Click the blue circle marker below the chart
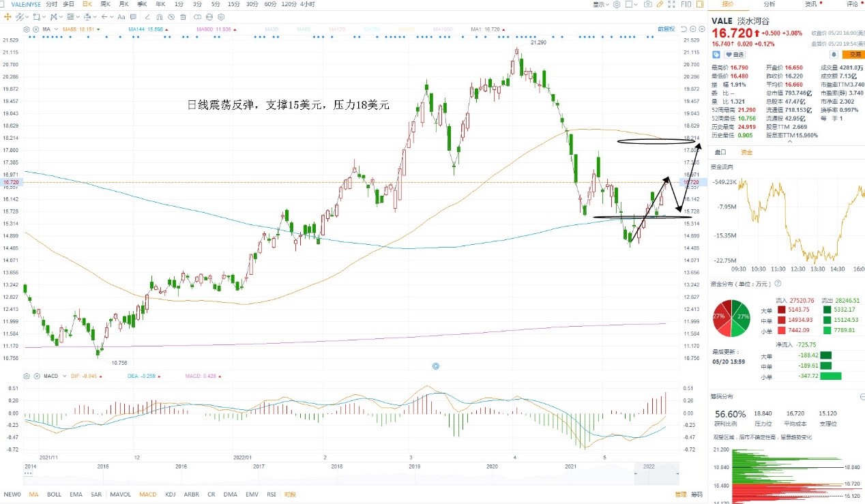The image size is (865, 504). tap(435, 366)
